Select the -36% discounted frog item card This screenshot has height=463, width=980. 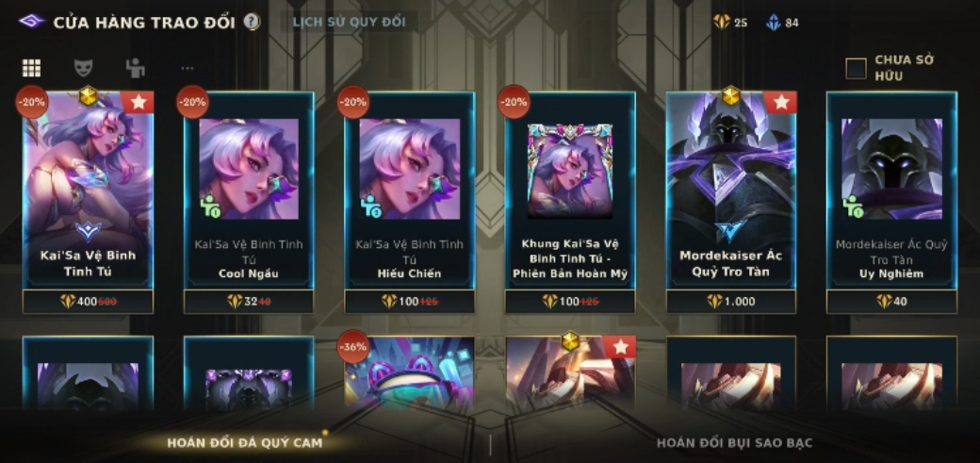tap(409, 373)
